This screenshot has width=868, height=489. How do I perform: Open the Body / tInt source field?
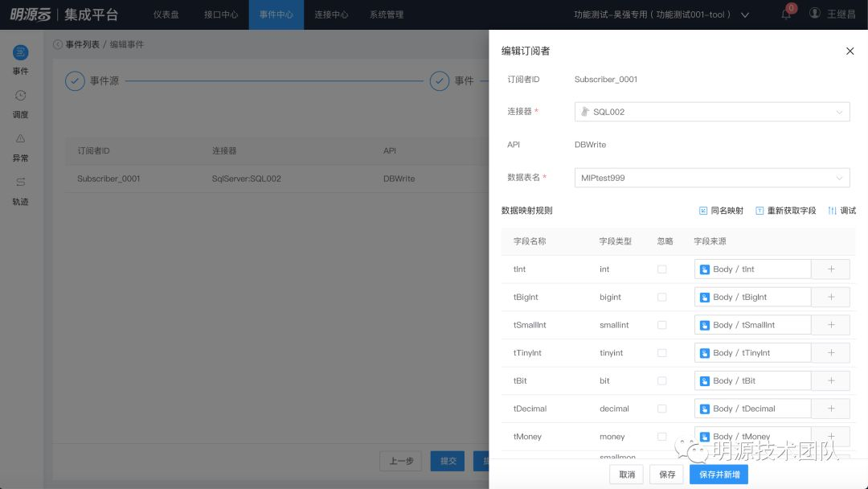[753, 269]
